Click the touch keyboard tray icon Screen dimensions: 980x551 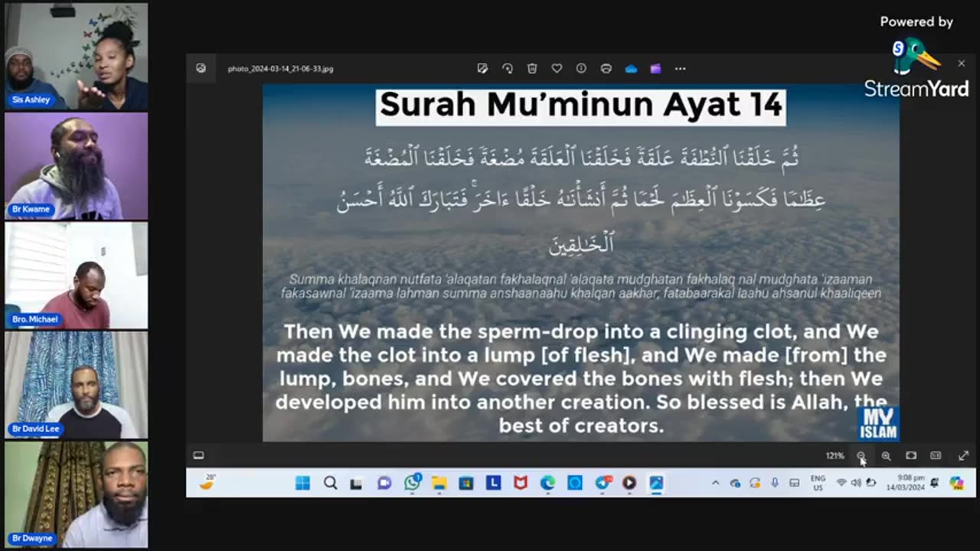[795, 483]
